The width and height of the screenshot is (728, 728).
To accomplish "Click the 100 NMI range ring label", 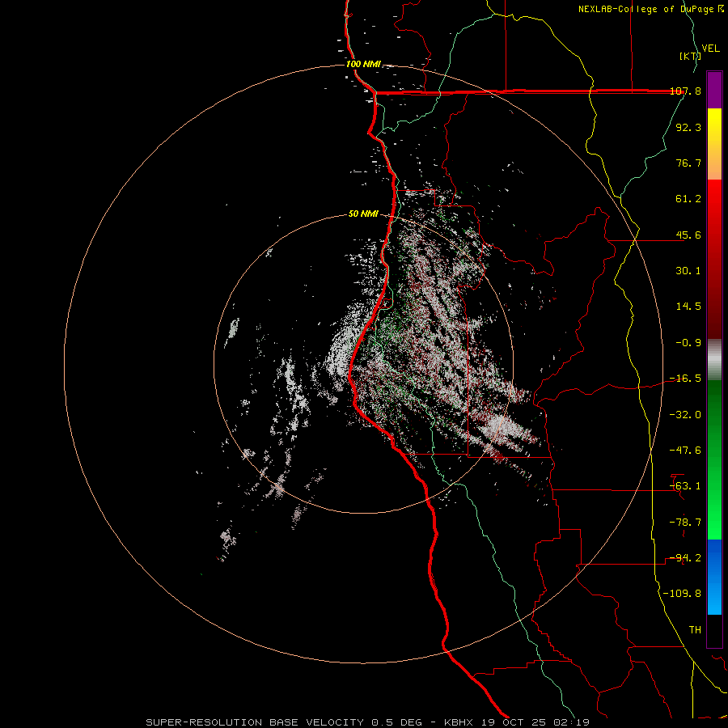I will pos(363,64).
